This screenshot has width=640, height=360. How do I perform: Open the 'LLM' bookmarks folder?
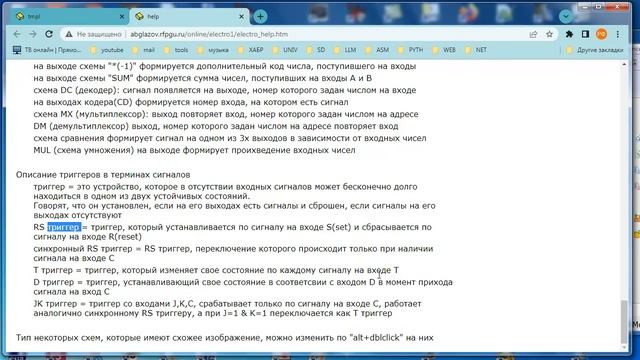(x=345, y=50)
